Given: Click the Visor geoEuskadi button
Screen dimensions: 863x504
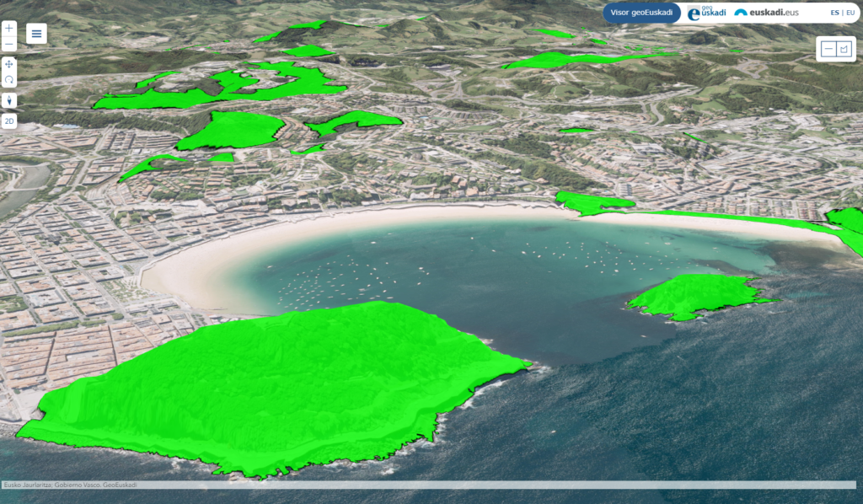Looking at the screenshot, I should (641, 13).
